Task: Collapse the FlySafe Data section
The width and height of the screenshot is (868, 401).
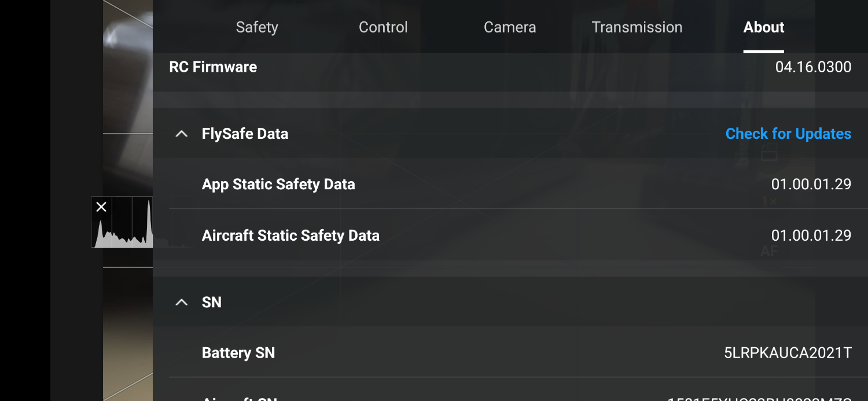Action: 181,133
